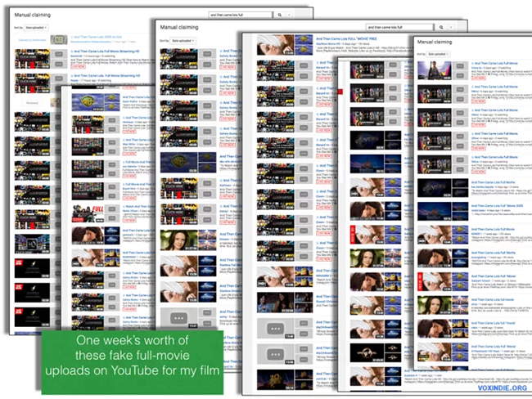Screen dimensions: 532x399
Task: Open the thumbnail beside the FULL MOVIE FREE link
Action: (276, 45)
